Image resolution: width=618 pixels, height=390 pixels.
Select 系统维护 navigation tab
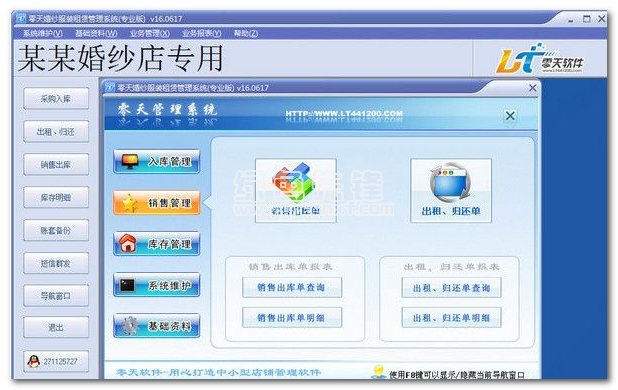click(156, 285)
